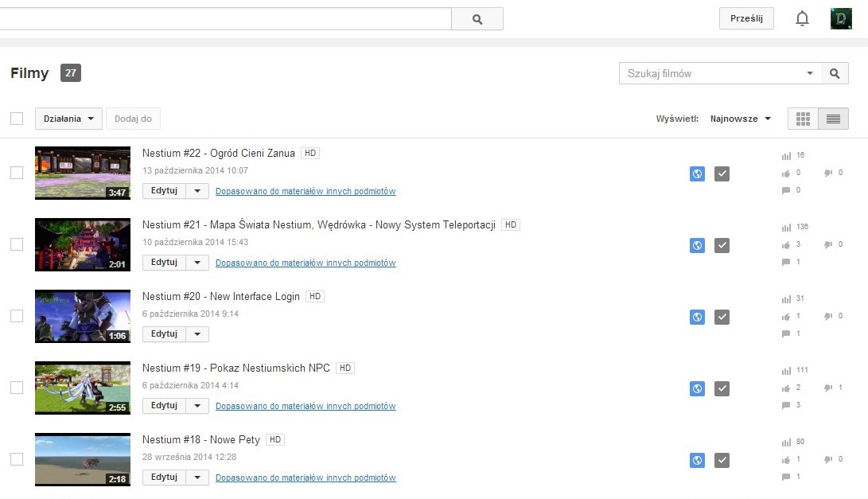Open views analytics icon for Nestium #19

coord(786,371)
